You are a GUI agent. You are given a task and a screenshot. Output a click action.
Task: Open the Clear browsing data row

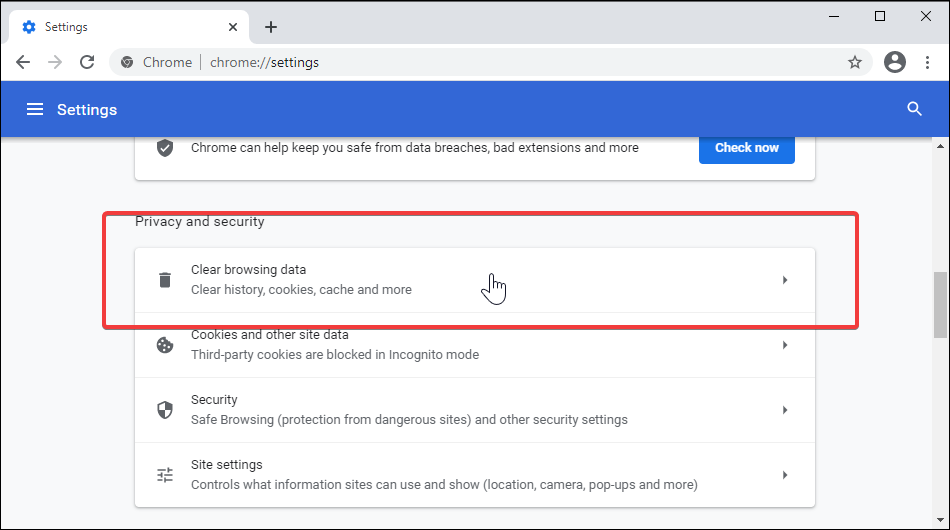474,280
